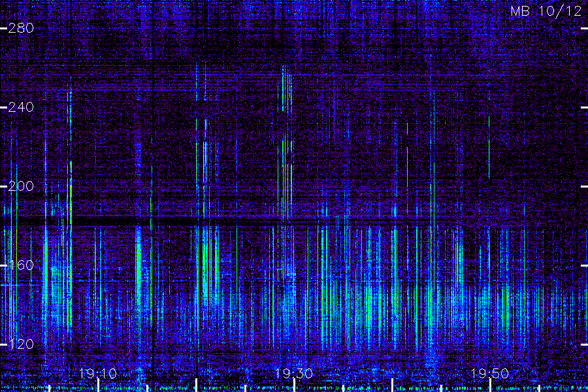
Task: Click the 280 frequency axis label
Action: click(21, 28)
